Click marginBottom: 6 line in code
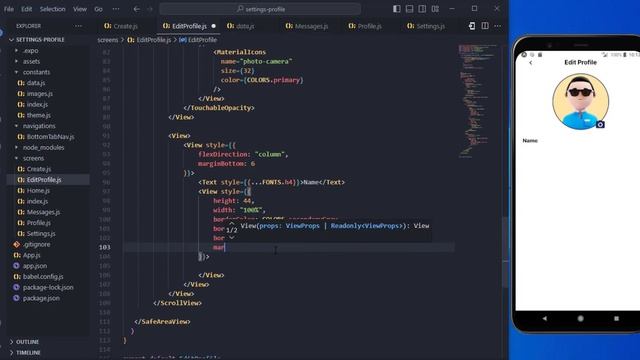This screenshot has height=360, width=640. (x=227, y=164)
